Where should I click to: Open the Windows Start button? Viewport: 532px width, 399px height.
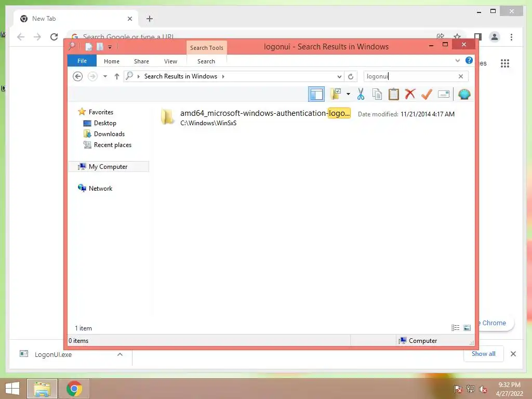(x=12, y=389)
